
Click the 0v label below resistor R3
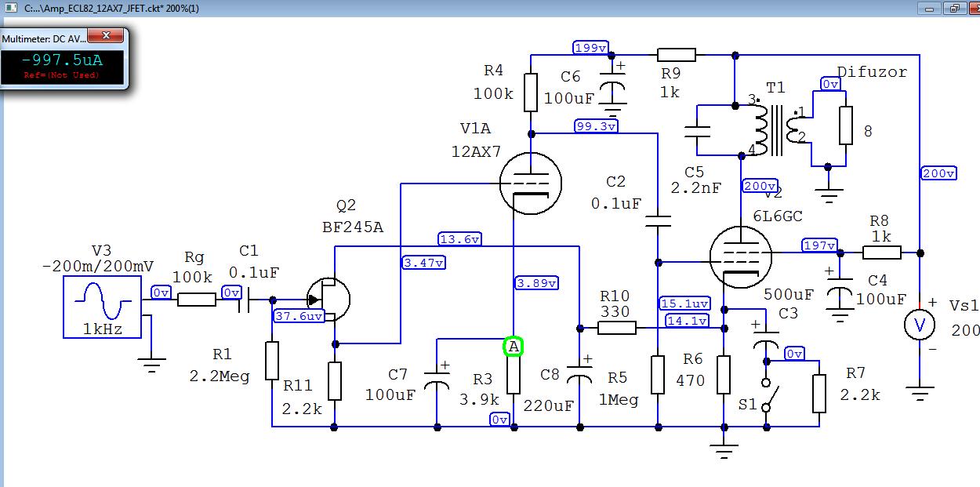coord(499,420)
